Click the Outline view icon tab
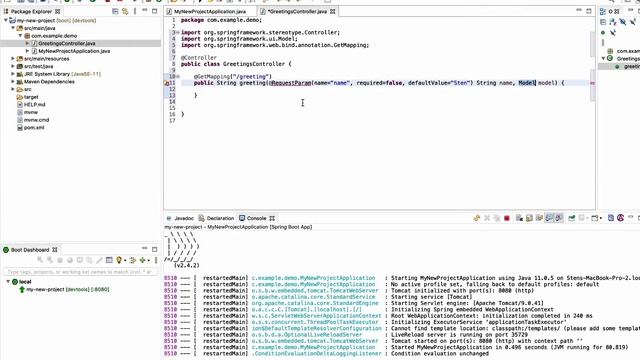Screen dimensions: 640x360 (603, 11)
